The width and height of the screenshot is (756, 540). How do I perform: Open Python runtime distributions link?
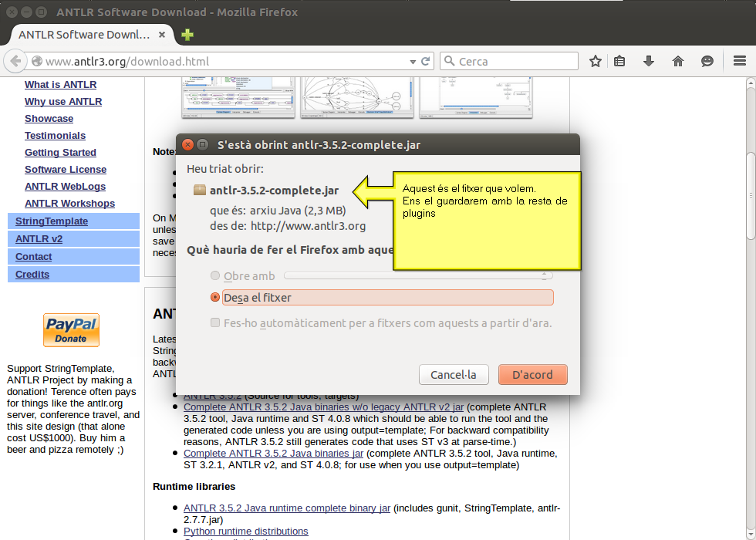click(x=246, y=532)
